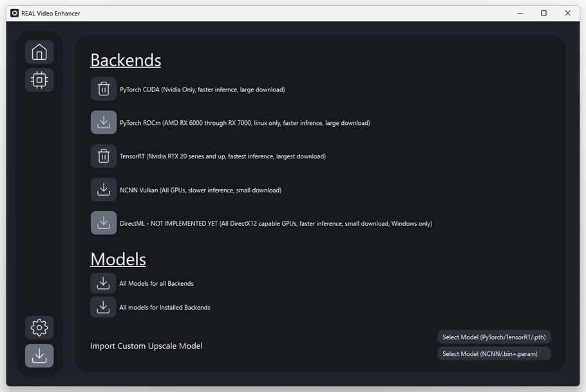Open the processor chip page in sidebar
The height and width of the screenshot is (392, 586).
(39, 80)
